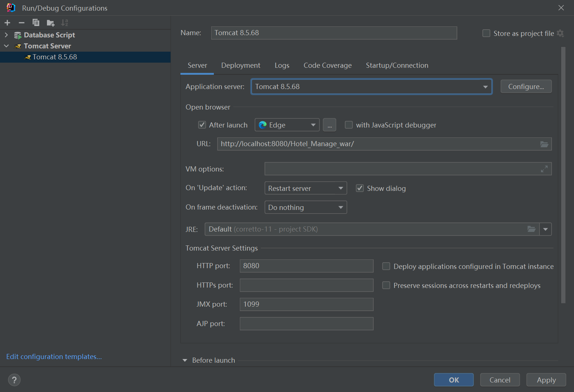Image resolution: width=574 pixels, height=392 pixels.
Task: Enable Preserve sessions across restarts and redeploys
Action: click(386, 285)
